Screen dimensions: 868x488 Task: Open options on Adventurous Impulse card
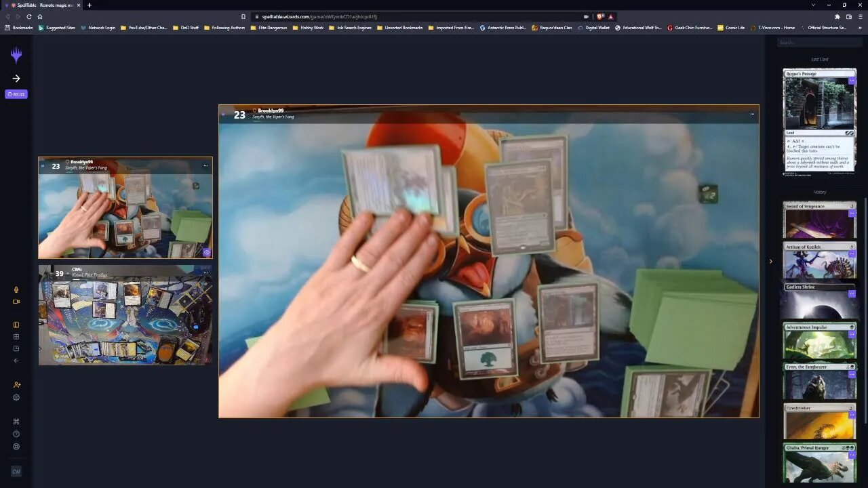click(x=852, y=334)
